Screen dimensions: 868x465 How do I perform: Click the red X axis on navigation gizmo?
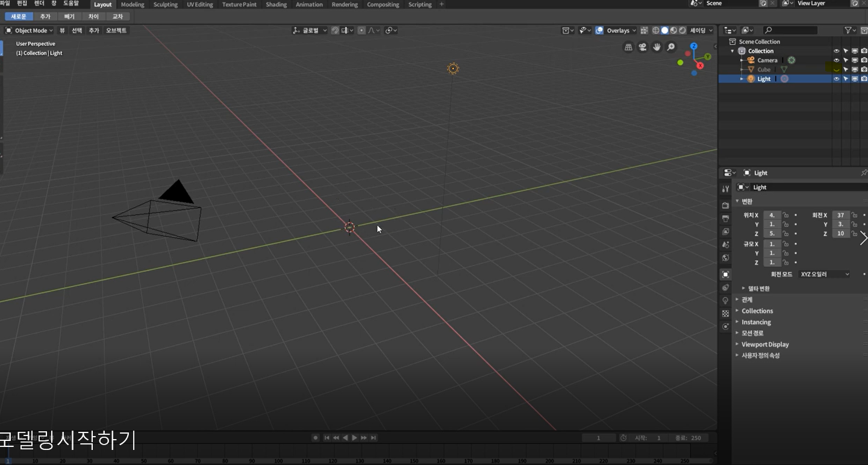700,66
